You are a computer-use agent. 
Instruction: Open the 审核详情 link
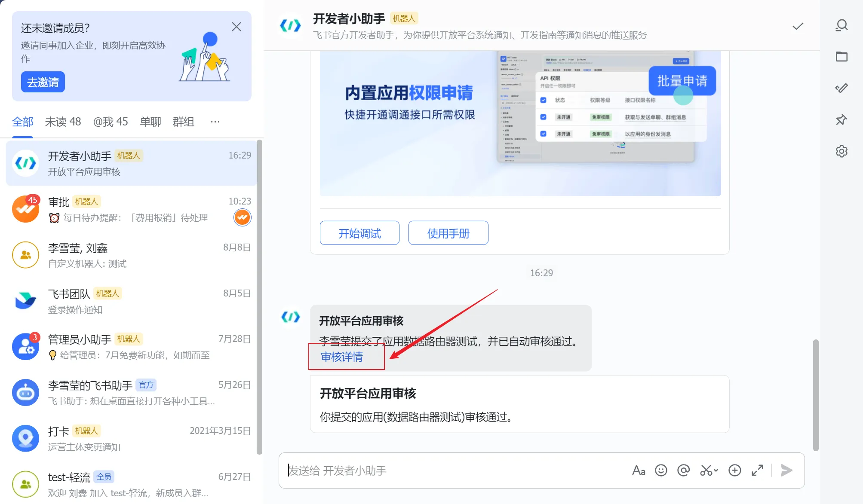click(342, 357)
